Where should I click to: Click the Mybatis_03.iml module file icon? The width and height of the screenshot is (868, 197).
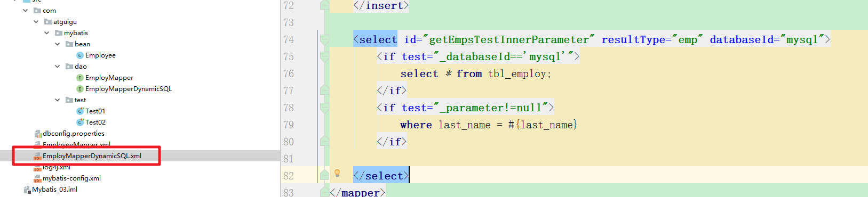pos(27,190)
